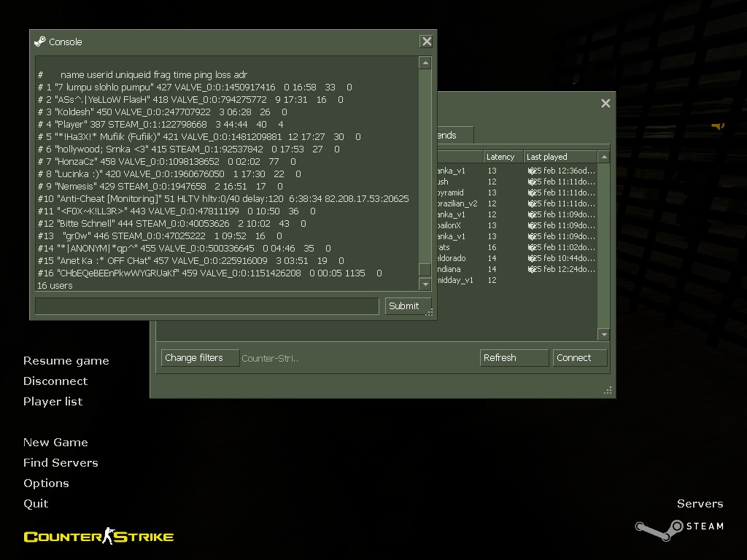747x560 pixels.
Task: Start a New Game
Action: pos(55,443)
